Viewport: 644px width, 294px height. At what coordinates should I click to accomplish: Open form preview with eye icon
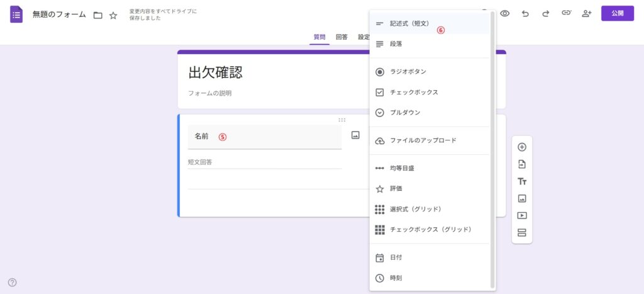pyautogui.click(x=504, y=13)
